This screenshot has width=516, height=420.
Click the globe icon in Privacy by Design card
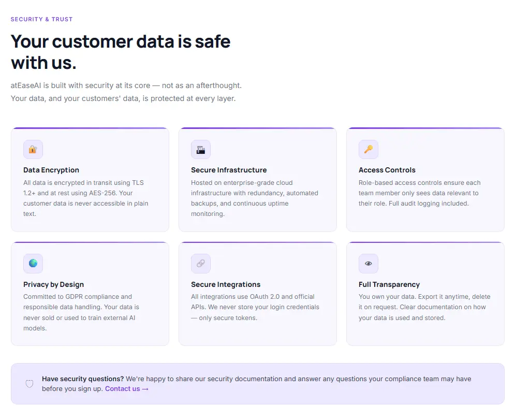point(33,264)
